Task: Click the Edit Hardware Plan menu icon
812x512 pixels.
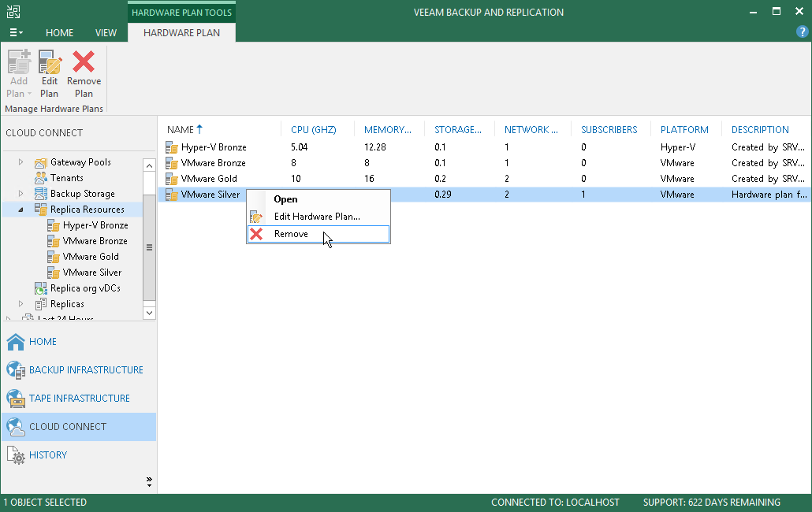Action: click(256, 217)
